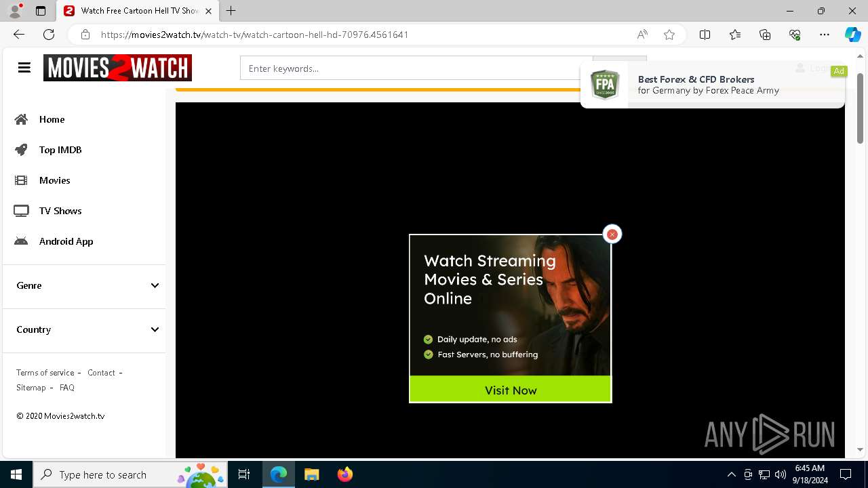Open File Explorer from taskbar
868x488 pixels.
coord(311,474)
